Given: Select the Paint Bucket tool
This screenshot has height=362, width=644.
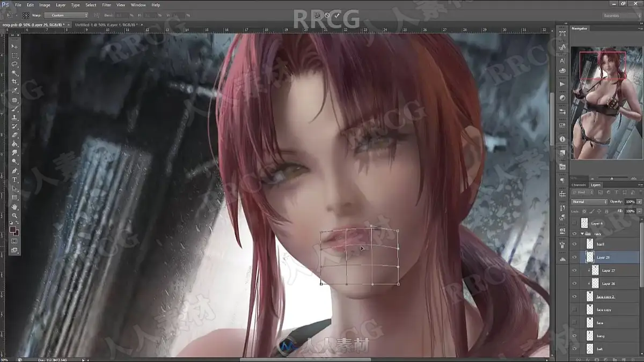Looking at the screenshot, I should coord(14,144).
